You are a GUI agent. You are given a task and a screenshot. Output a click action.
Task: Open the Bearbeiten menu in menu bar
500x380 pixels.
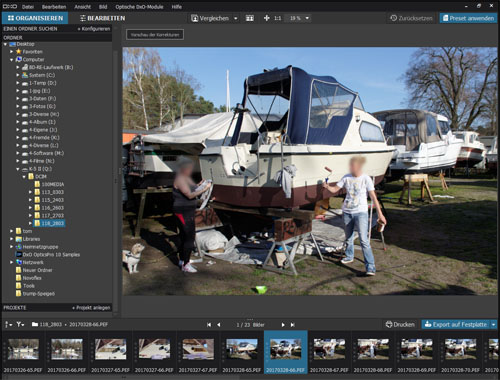pyautogui.click(x=54, y=7)
